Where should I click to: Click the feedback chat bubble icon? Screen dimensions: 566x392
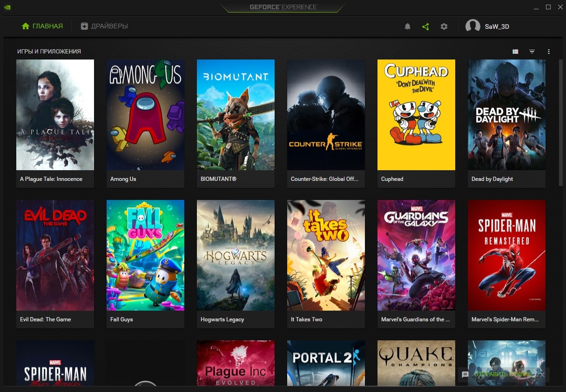pyautogui.click(x=465, y=374)
